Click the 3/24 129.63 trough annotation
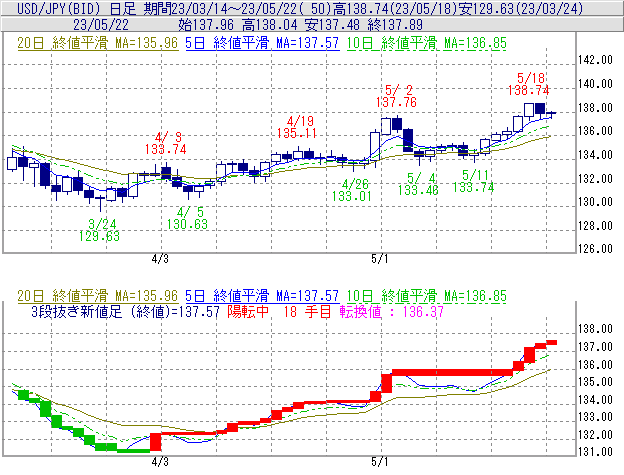 pos(99,230)
